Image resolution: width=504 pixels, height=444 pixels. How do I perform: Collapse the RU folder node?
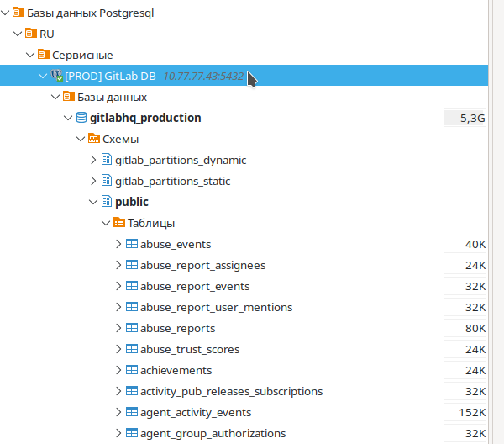(x=18, y=34)
